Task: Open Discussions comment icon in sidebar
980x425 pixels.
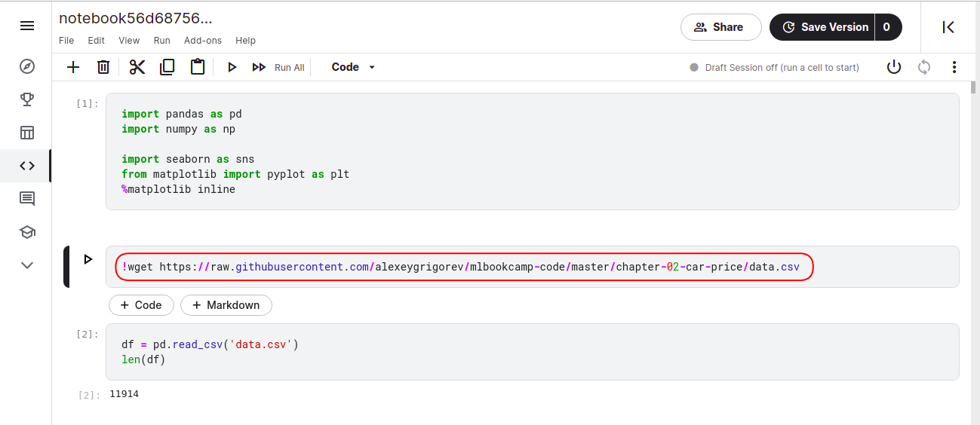Action: click(x=27, y=199)
